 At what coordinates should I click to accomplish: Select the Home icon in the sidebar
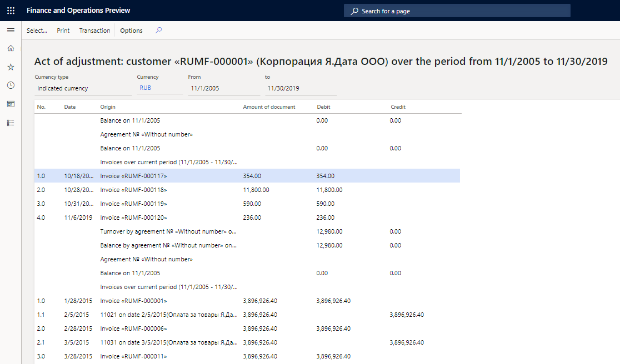10,48
